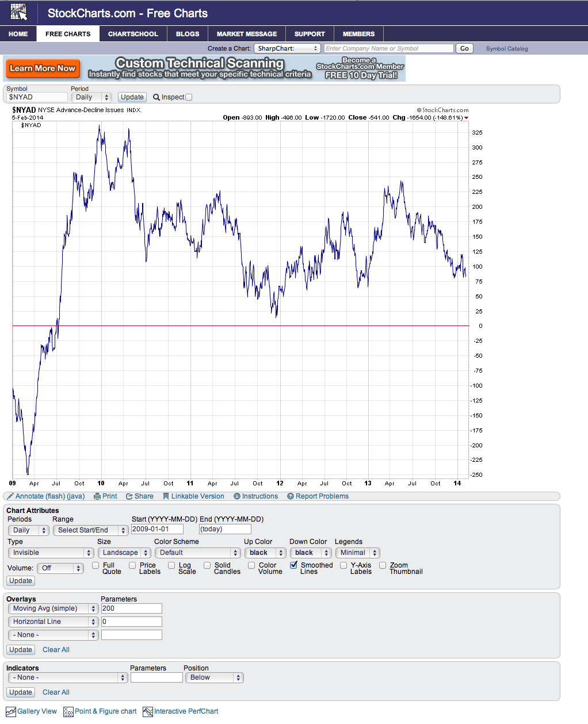
Task: Toggle the Price Labels checkbox
Action: coord(132,565)
